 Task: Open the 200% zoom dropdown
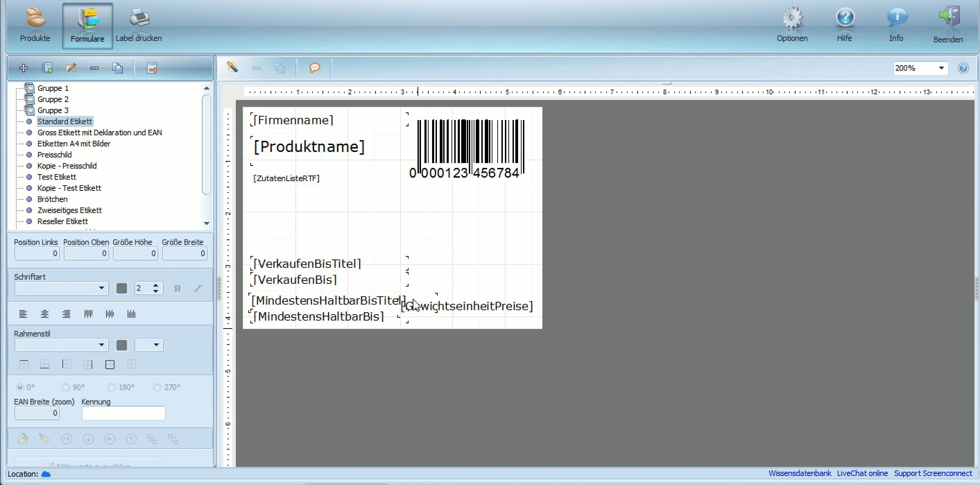[x=941, y=68]
